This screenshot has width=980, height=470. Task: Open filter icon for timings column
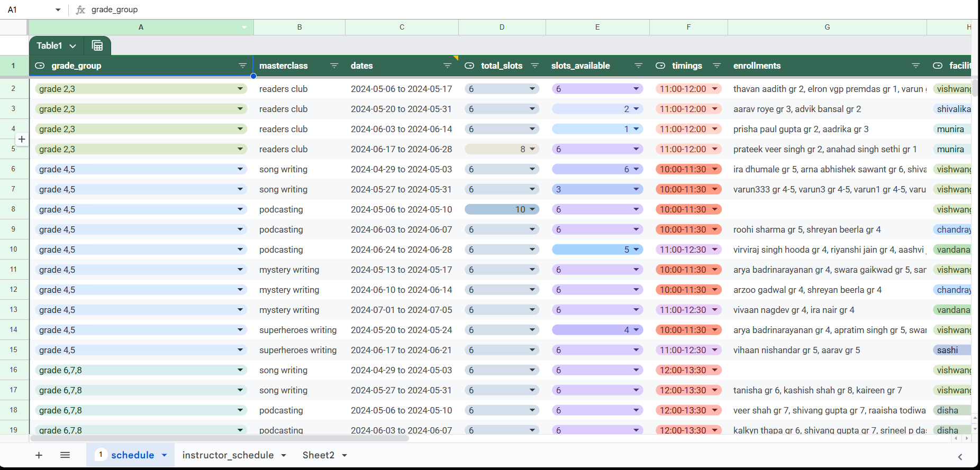coord(716,66)
